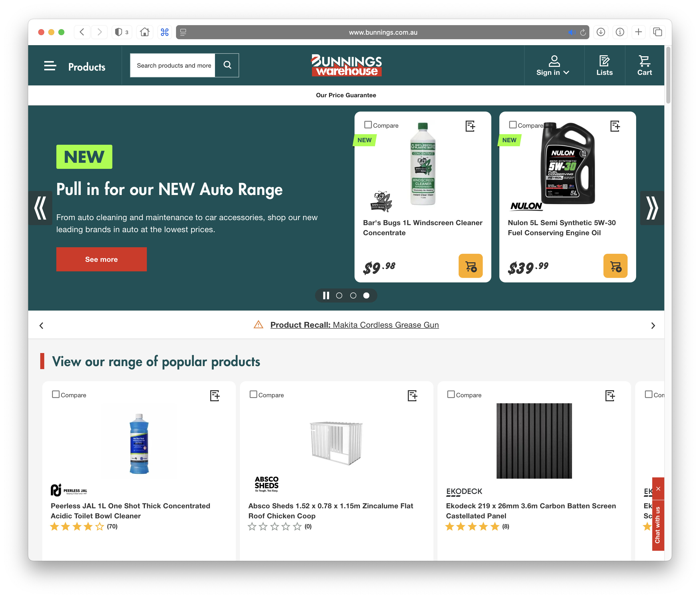Click the search magnifier icon
Viewport: 700px width, 598px height.
pyautogui.click(x=227, y=65)
